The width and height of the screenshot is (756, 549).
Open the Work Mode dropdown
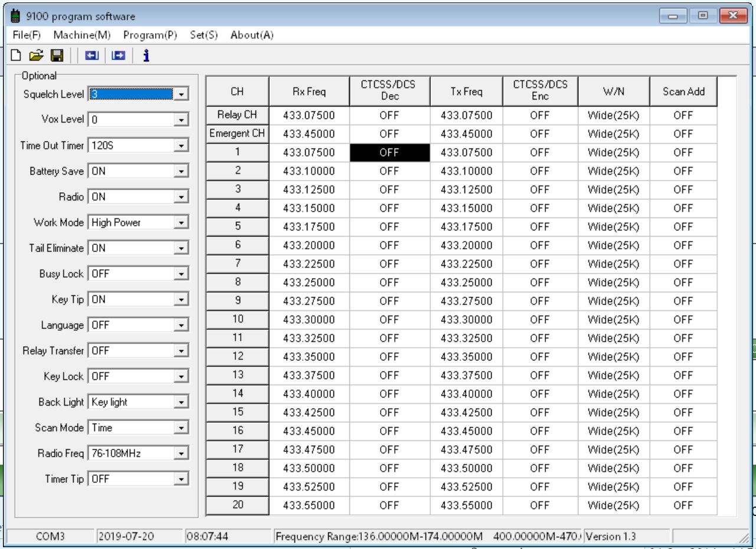pos(182,222)
